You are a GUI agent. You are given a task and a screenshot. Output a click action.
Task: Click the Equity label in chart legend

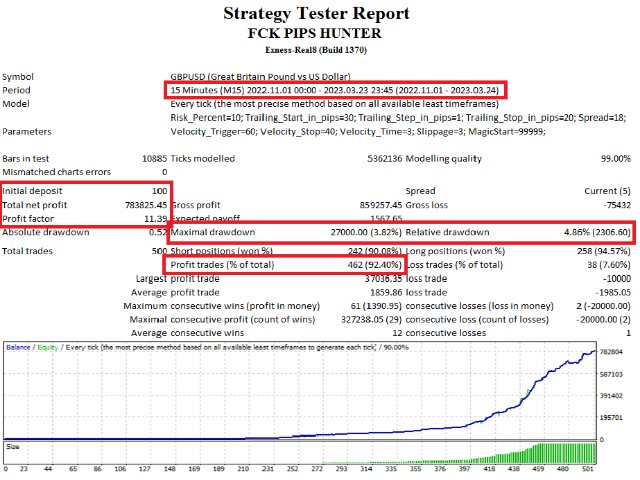pyautogui.click(x=46, y=346)
